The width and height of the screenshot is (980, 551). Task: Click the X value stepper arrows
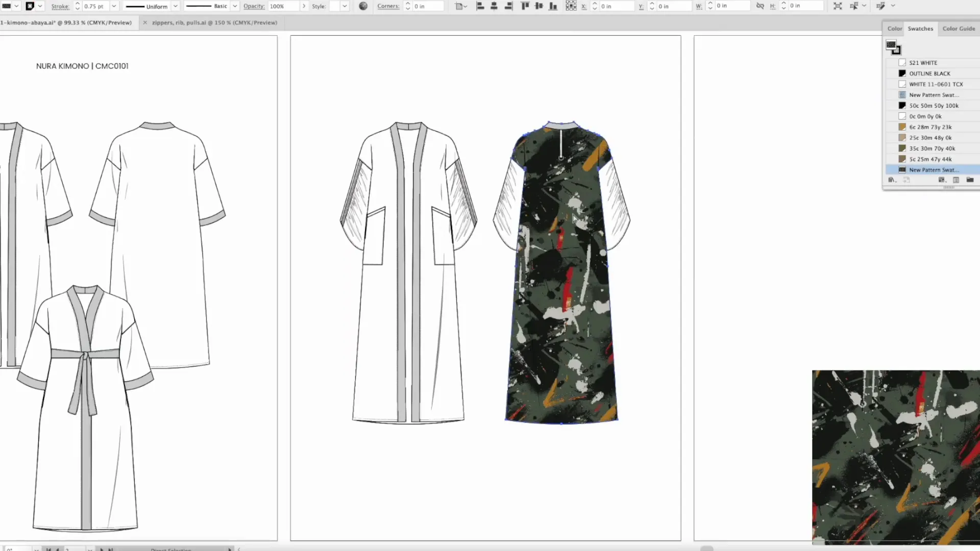tap(595, 6)
